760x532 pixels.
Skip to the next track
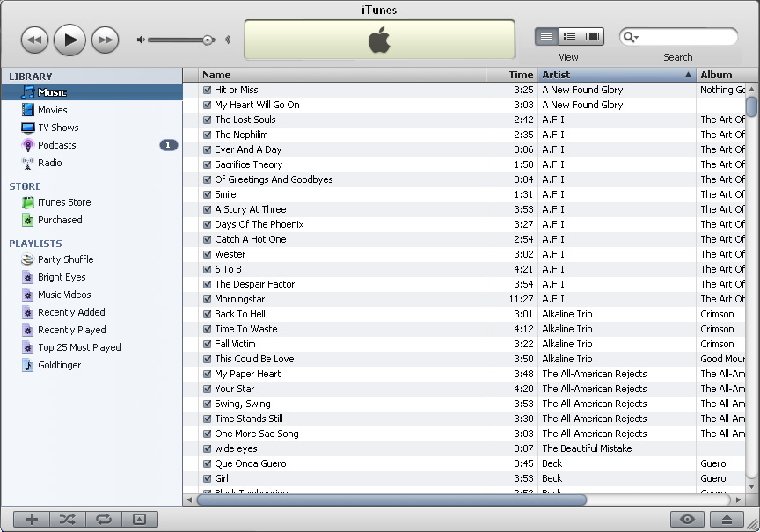pos(106,40)
